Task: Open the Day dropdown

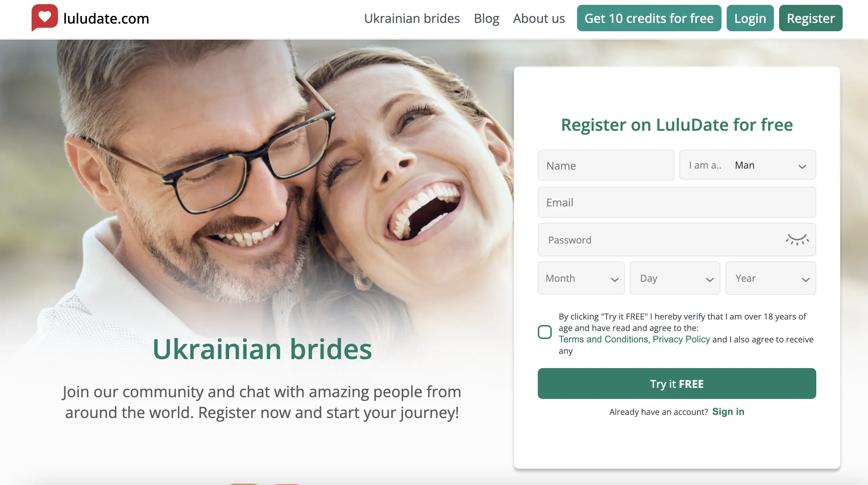Action: (x=675, y=278)
